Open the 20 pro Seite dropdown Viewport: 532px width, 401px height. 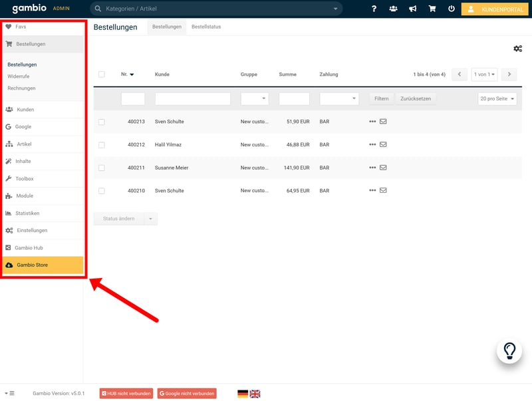pos(497,98)
